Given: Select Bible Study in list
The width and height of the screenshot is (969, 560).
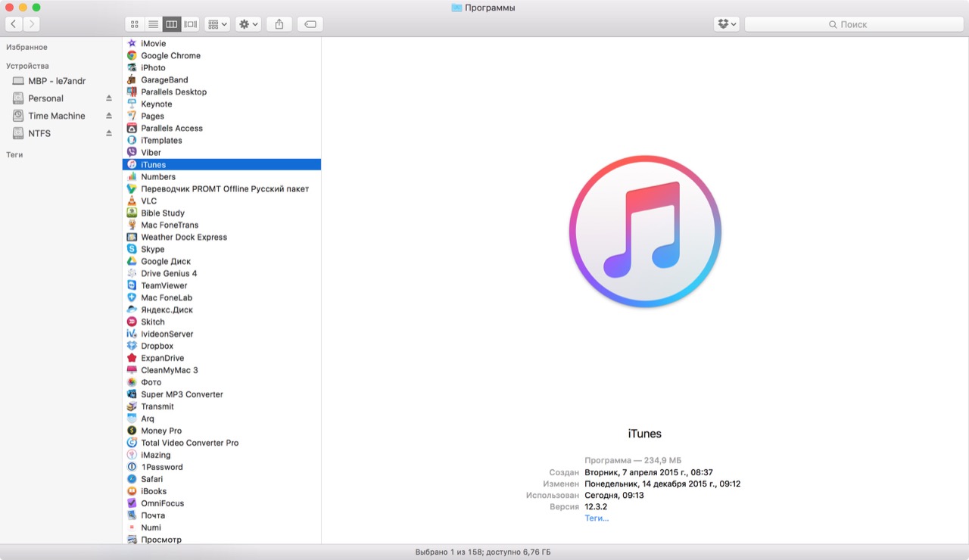Looking at the screenshot, I should click(222, 213).
